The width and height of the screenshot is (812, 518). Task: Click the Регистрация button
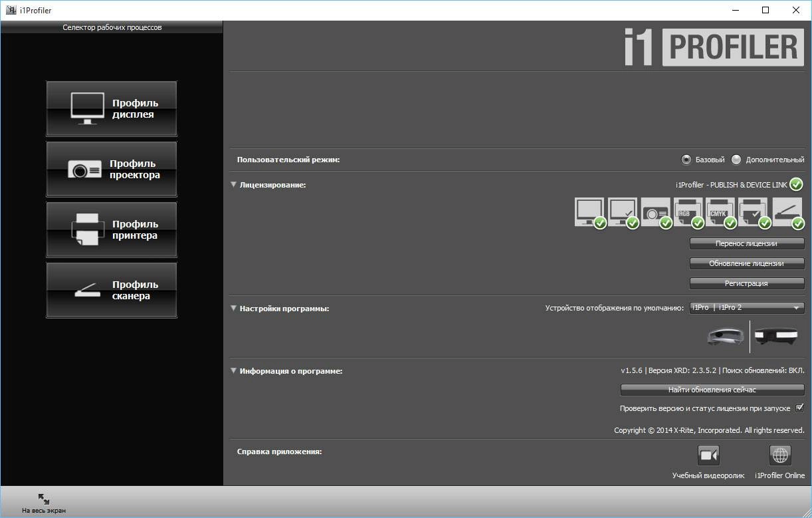pos(747,283)
